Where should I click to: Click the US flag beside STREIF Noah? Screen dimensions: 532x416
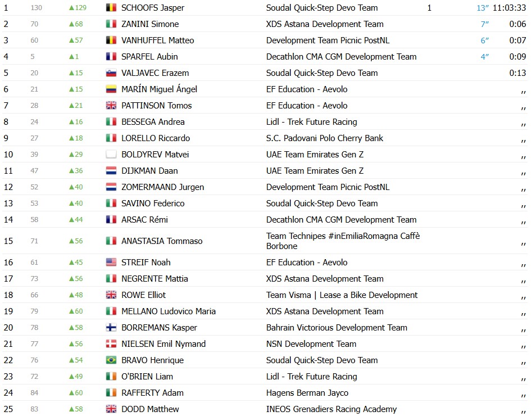point(111,263)
